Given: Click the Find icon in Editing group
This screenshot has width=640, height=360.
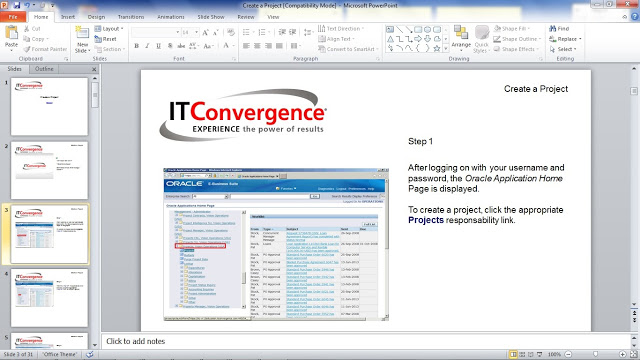Looking at the screenshot, I should (x=559, y=29).
